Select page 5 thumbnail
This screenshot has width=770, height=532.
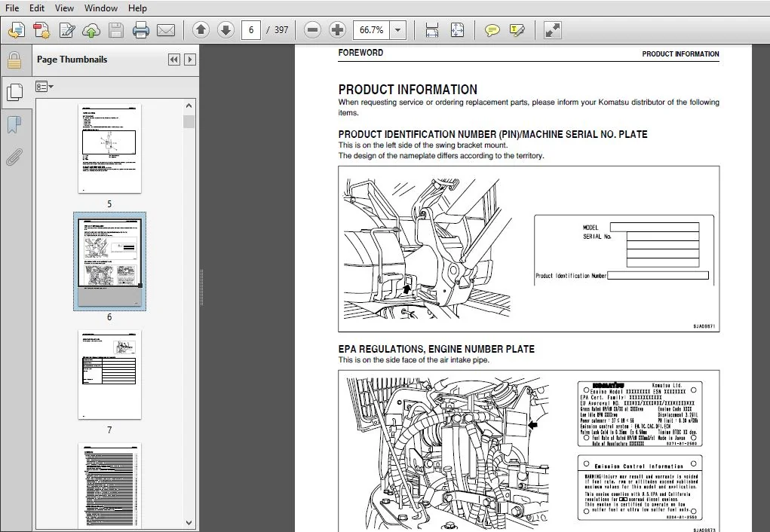109,148
